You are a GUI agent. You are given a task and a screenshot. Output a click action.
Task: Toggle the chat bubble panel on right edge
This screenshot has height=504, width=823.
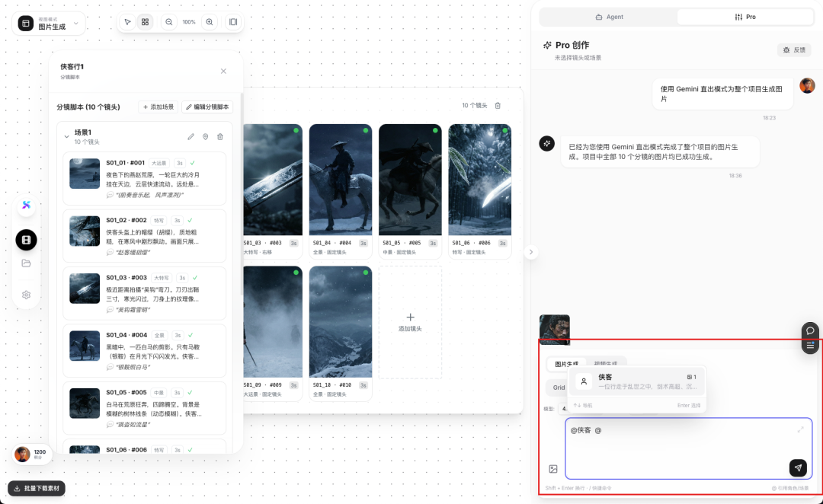click(810, 330)
